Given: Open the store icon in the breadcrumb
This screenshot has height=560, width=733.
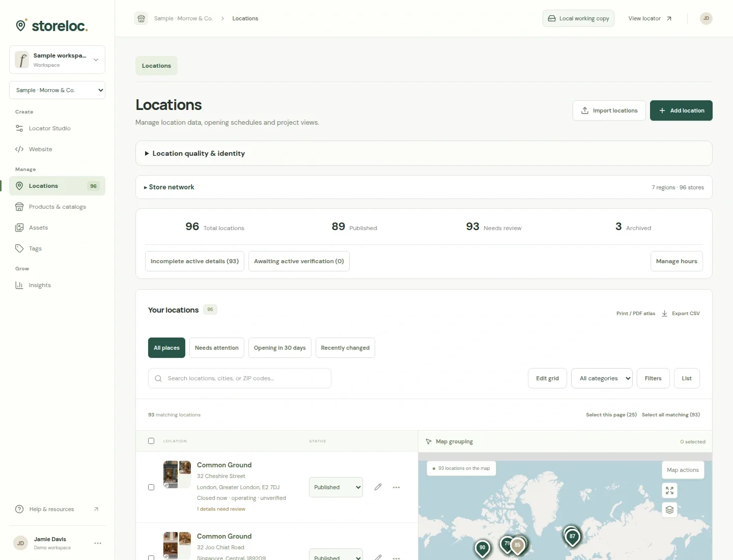Looking at the screenshot, I should point(142,18).
